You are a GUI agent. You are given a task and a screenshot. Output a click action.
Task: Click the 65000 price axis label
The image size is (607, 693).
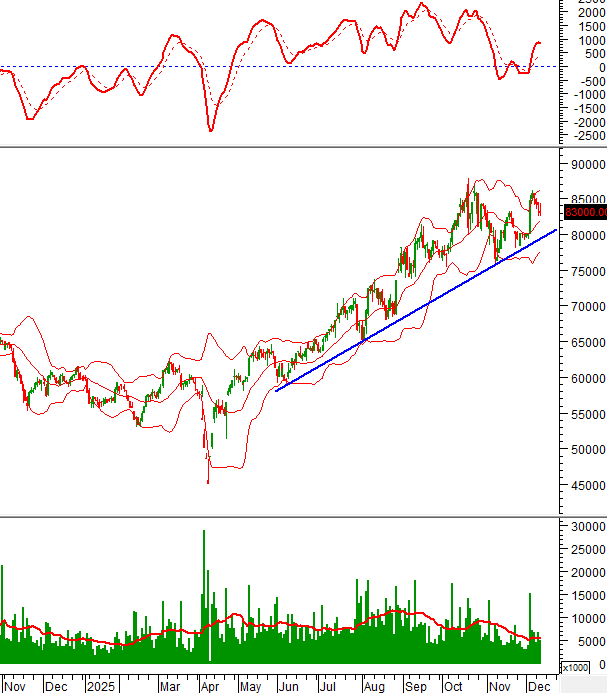(x=585, y=342)
